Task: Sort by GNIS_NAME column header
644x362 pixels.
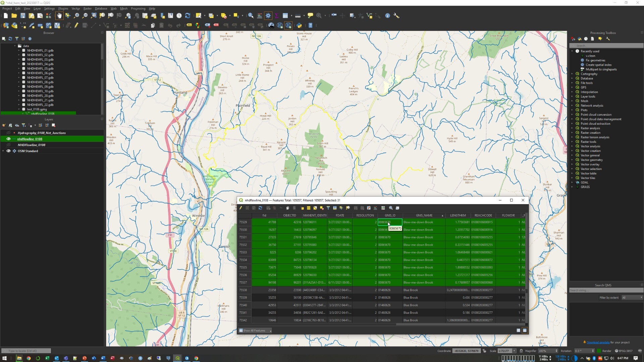Action: click(424, 216)
